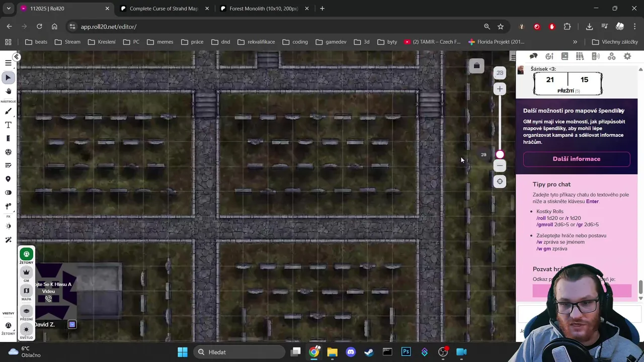Open the FX light effects tool
The height and width of the screenshot is (362, 644).
8,226
